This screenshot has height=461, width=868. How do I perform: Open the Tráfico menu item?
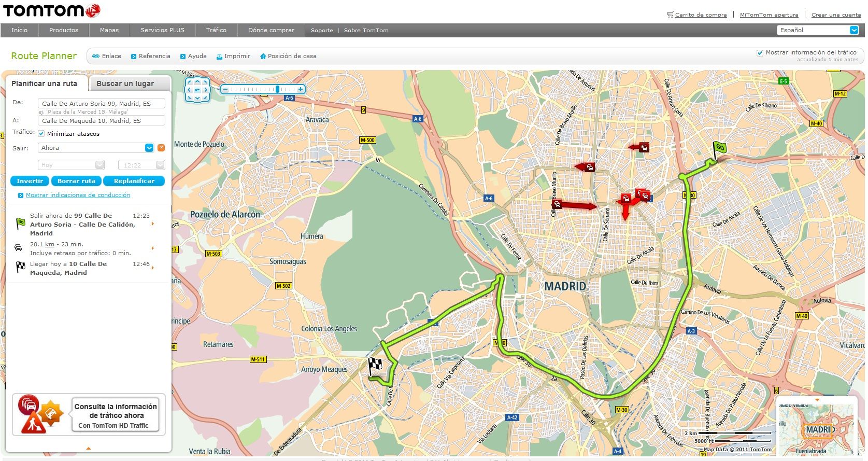click(216, 30)
